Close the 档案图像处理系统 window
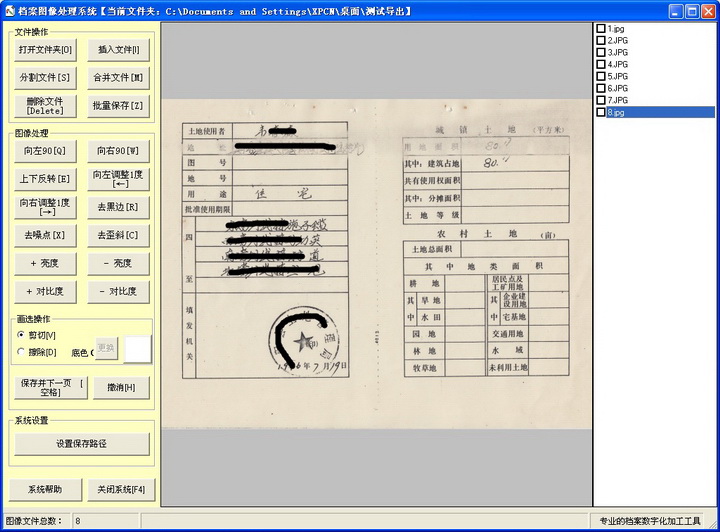 tap(709, 11)
